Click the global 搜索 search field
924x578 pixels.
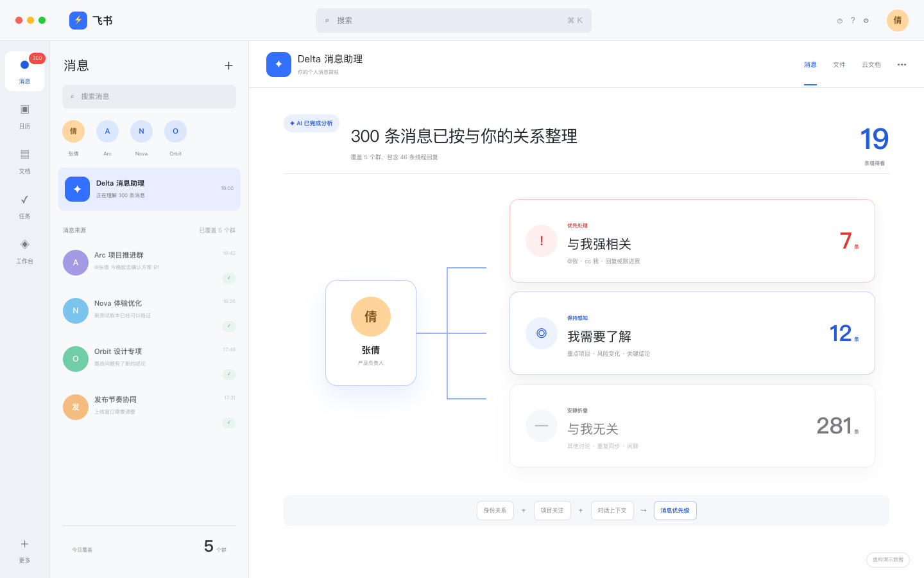coord(454,21)
